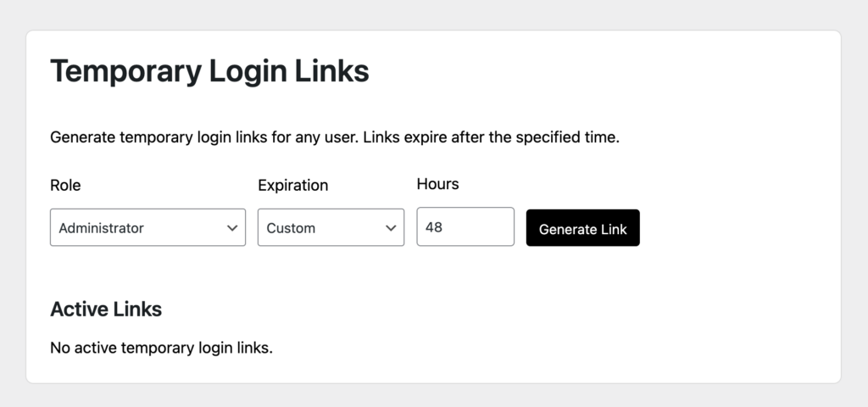Click the 'Generate temporary login links' description text
This screenshot has width=868, height=407.
point(203,137)
